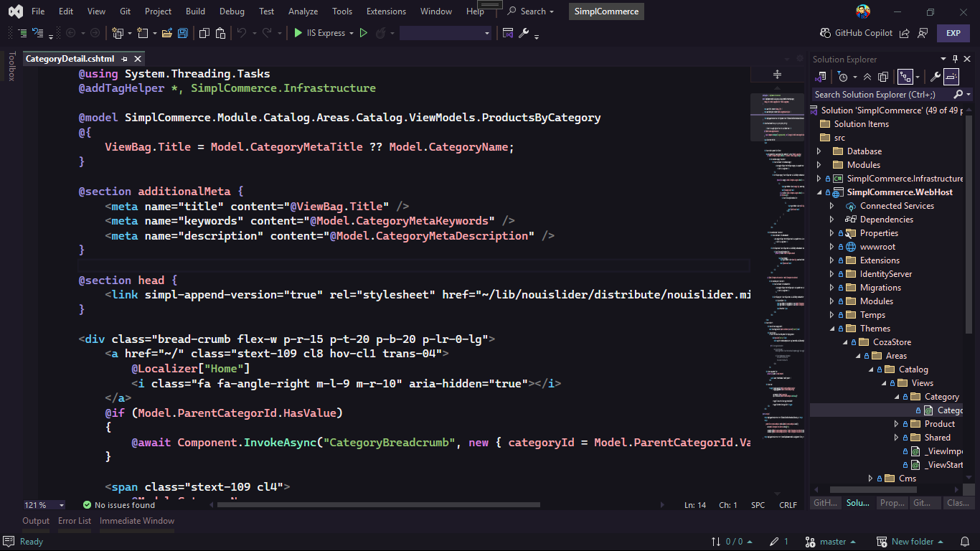The image size is (980, 551).
Task: Open Solution Explorer Properties wrench icon
Action: [x=935, y=77]
